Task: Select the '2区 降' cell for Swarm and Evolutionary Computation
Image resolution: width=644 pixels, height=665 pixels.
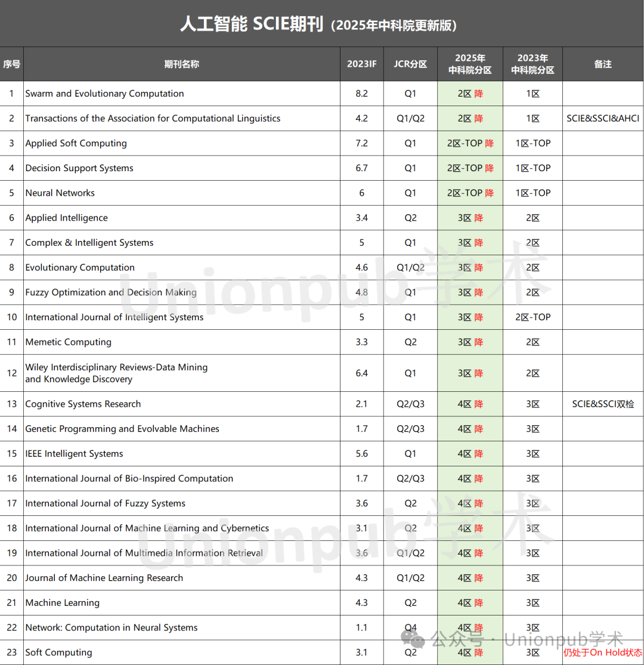Action: [470, 93]
